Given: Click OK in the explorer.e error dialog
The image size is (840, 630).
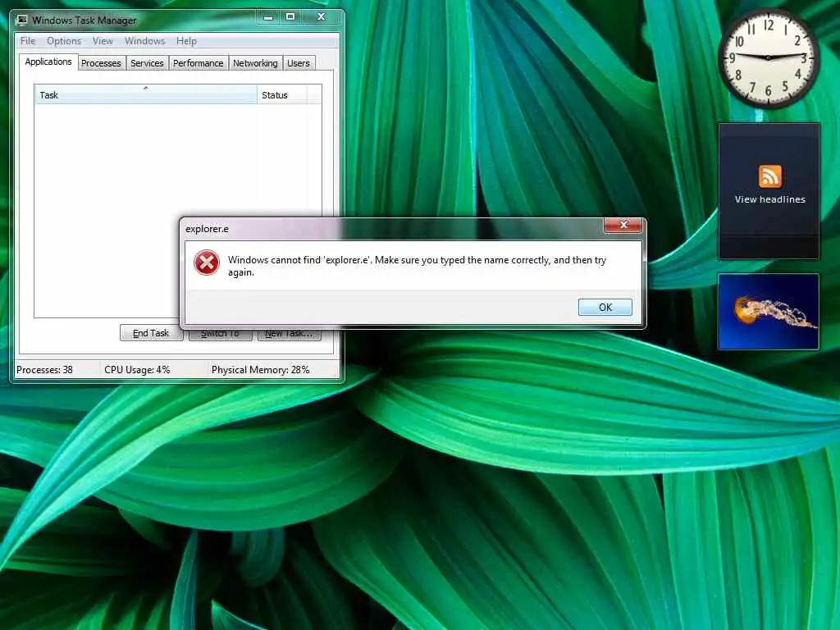Looking at the screenshot, I should [x=605, y=307].
